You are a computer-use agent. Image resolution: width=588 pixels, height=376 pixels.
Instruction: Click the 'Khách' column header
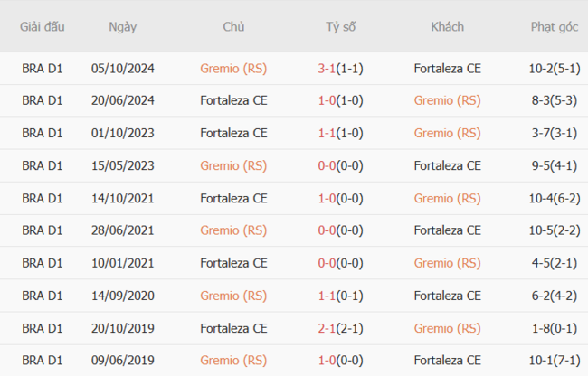tap(447, 26)
